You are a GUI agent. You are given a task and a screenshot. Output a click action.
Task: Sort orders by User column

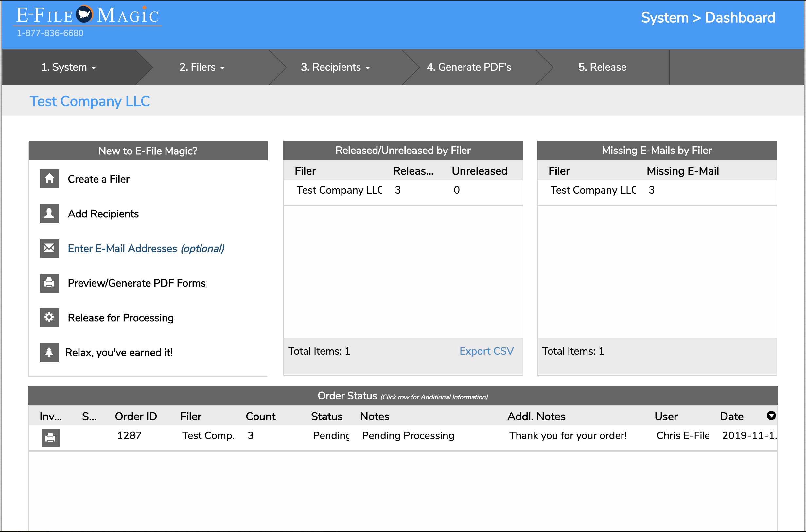pos(666,416)
